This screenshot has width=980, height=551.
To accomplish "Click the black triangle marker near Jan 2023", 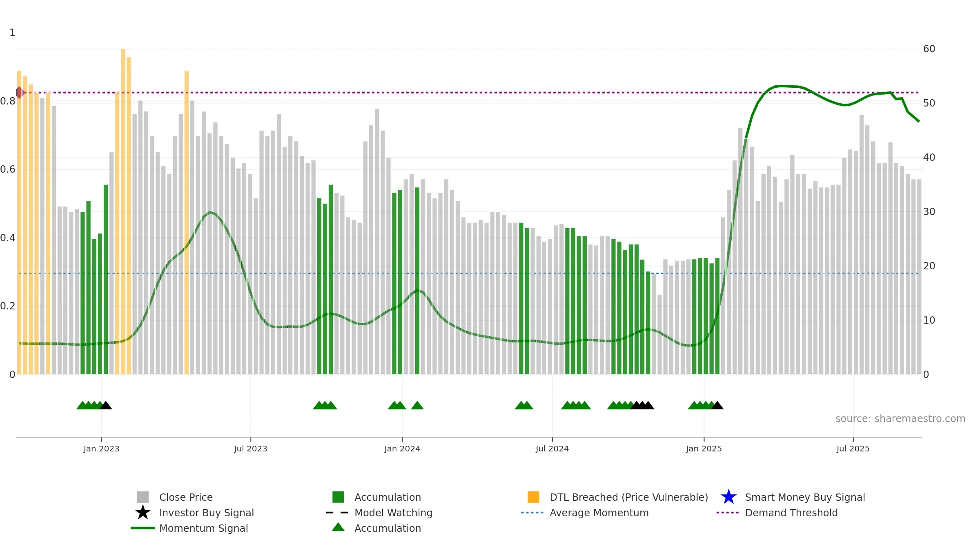I will pyautogui.click(x=106, y=405).
